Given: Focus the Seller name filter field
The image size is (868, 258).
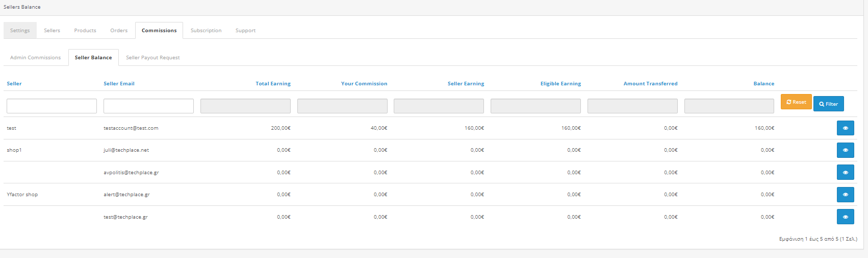Looking at the screenshot, I should point(52,106).
